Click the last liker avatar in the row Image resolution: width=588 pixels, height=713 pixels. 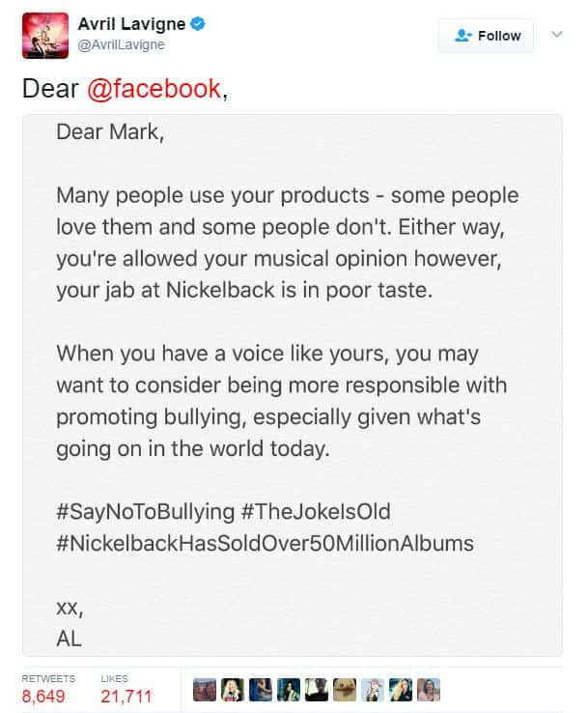(x=428, y=689)
